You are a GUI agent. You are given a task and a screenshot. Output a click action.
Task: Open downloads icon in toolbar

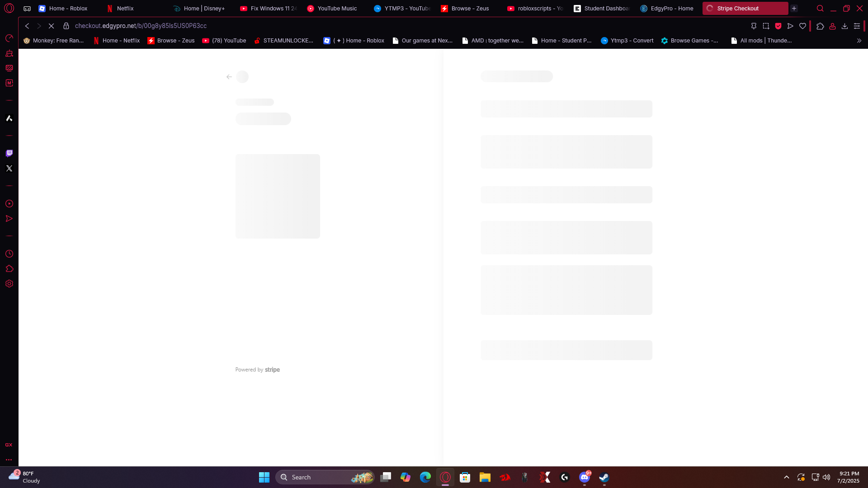(x=844, y=26)
